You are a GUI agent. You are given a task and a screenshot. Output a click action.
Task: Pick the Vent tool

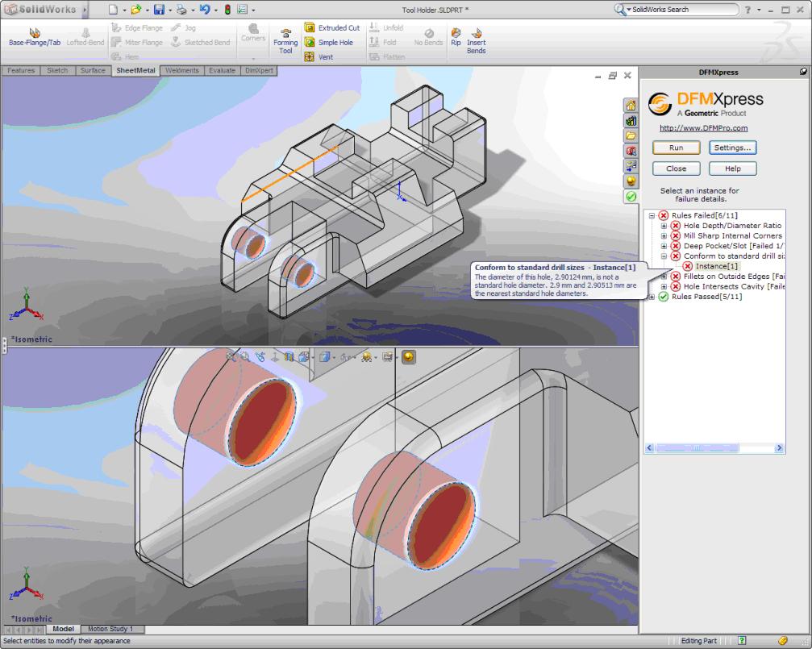click(319, 57)
